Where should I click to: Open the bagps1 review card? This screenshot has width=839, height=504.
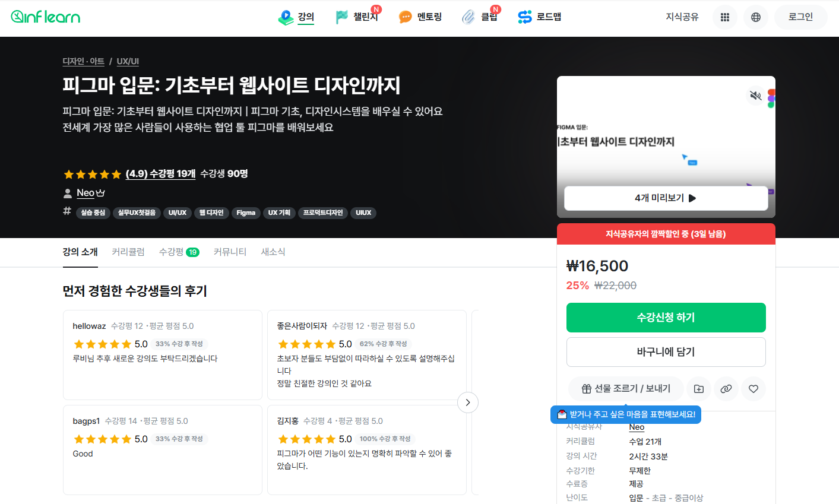(163, 450)
